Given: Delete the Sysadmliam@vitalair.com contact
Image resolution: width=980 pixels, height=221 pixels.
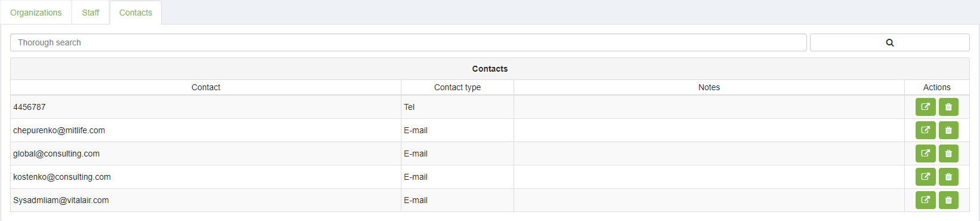Looking at the screenshot, I should tap(948, 200).
